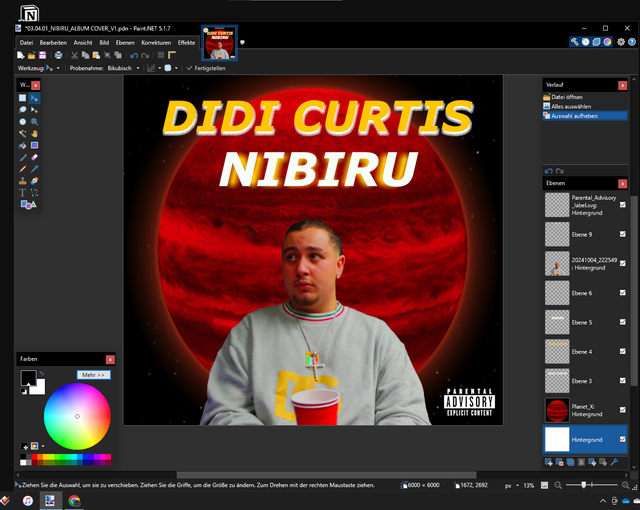This screenshot has width=640, height=510.
Task: Open settings gear icon
Action: coord(621,42)
